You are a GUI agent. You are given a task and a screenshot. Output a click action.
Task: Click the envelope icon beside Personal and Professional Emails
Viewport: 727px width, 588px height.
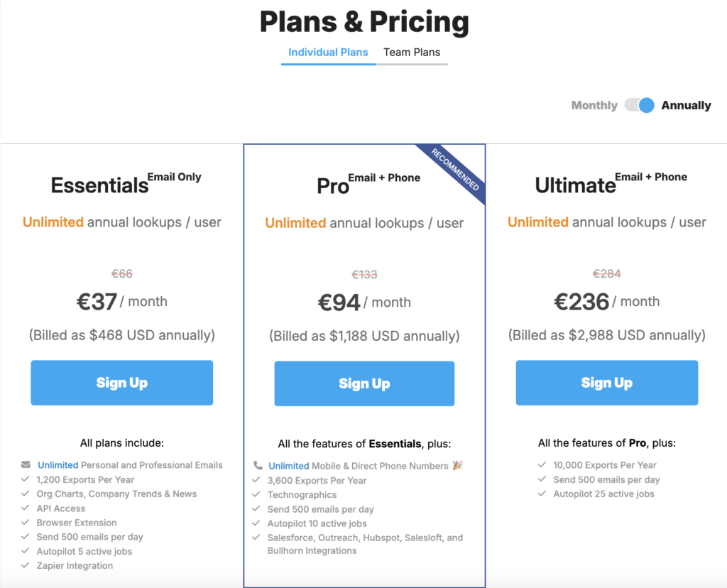tap(26, 465)
